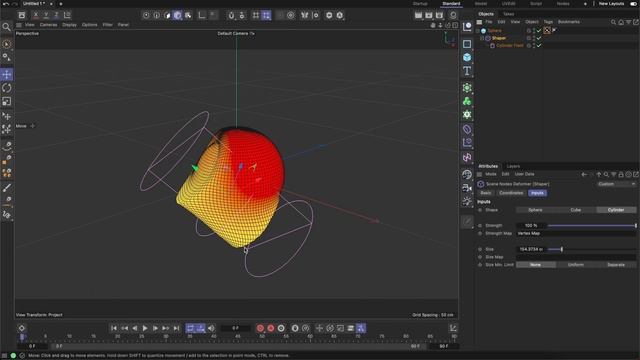
Task: Go to end of animation
Action: [x=176, y=328]
